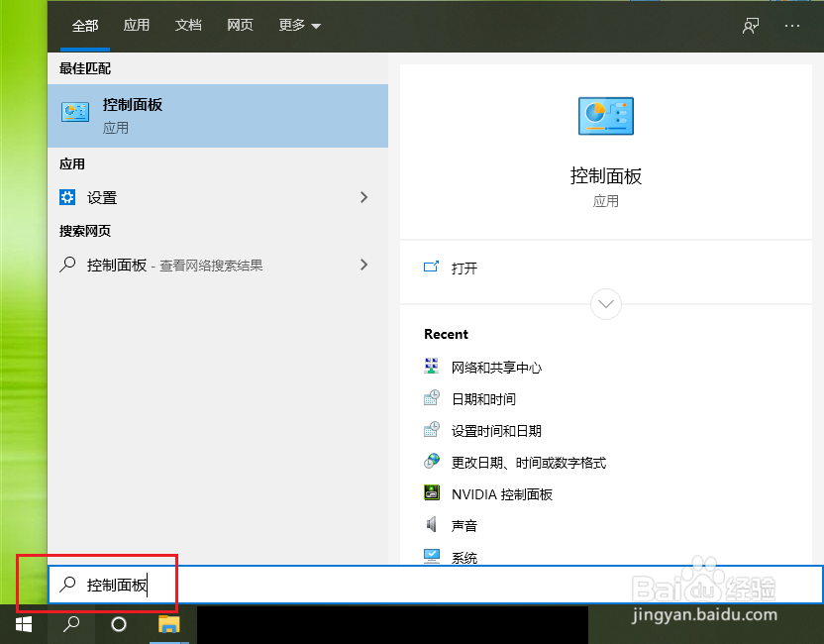The width and height of the screenshot is (824, 644).
Task: Open the NVIDIA 控制面板 from Recent list
Action: click(500, 493)
